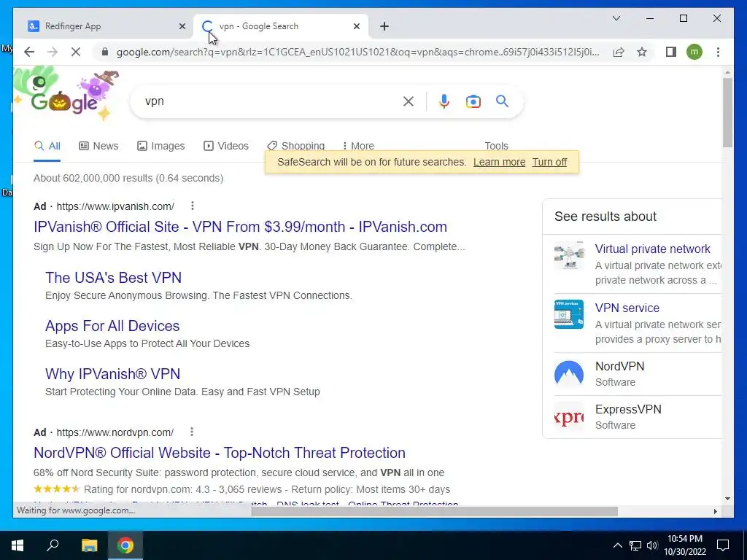Clear the search box with the X icon
The height and width of the screenshot is (560, 747).
(x=409, y=101)
